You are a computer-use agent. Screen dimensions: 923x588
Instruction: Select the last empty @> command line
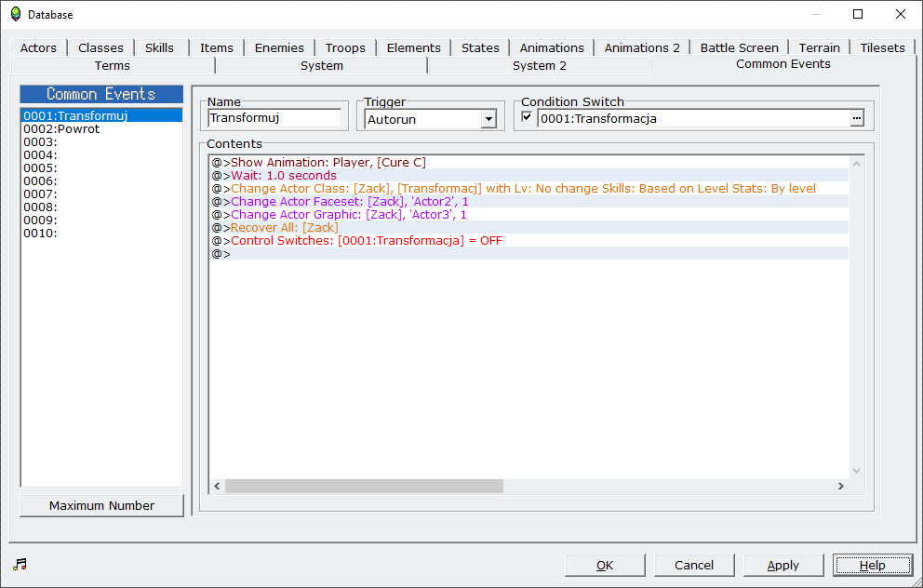click(x=529, y=254)
